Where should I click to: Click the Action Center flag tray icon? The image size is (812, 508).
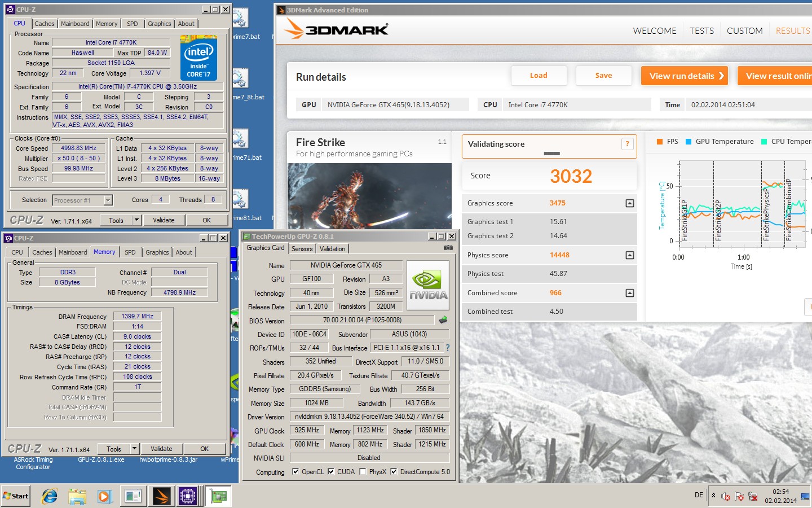739,496
